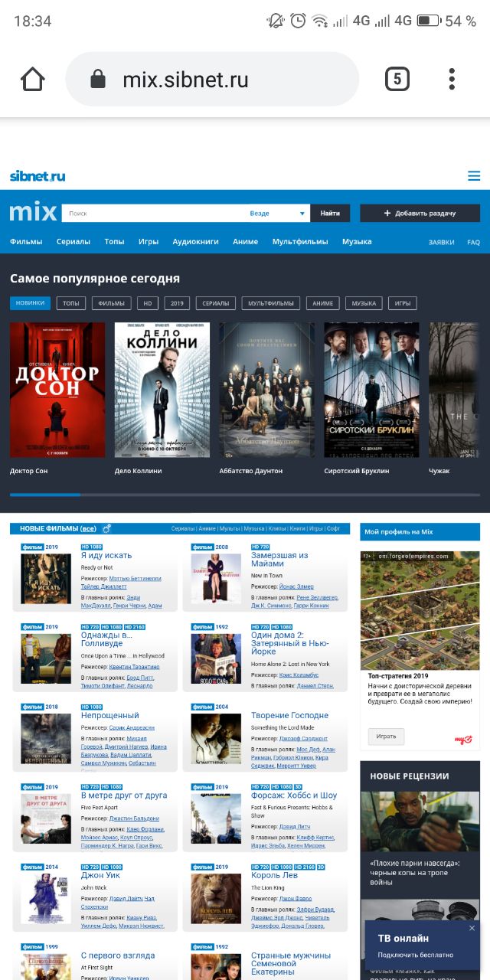
Task: Open the Король Лев title link
Action: [276, 875]
